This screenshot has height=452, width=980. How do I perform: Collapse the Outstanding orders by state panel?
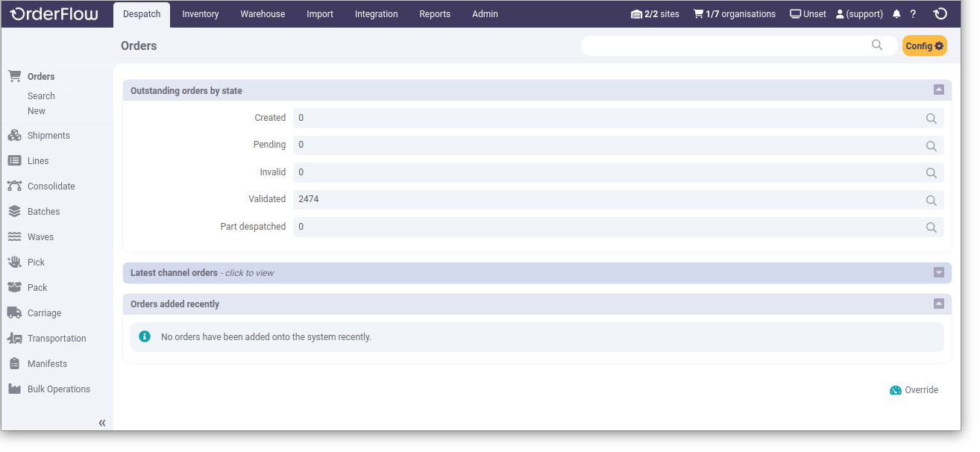point(938,89)
